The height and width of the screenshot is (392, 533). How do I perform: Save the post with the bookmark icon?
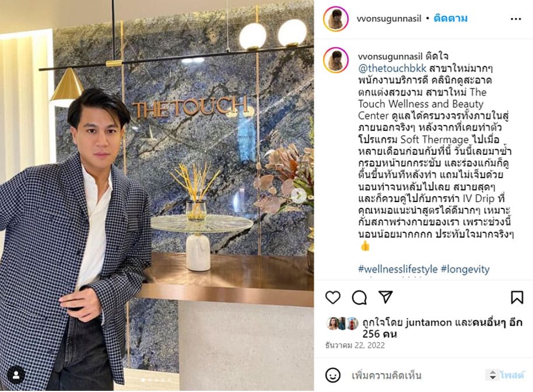pos(517,297)
